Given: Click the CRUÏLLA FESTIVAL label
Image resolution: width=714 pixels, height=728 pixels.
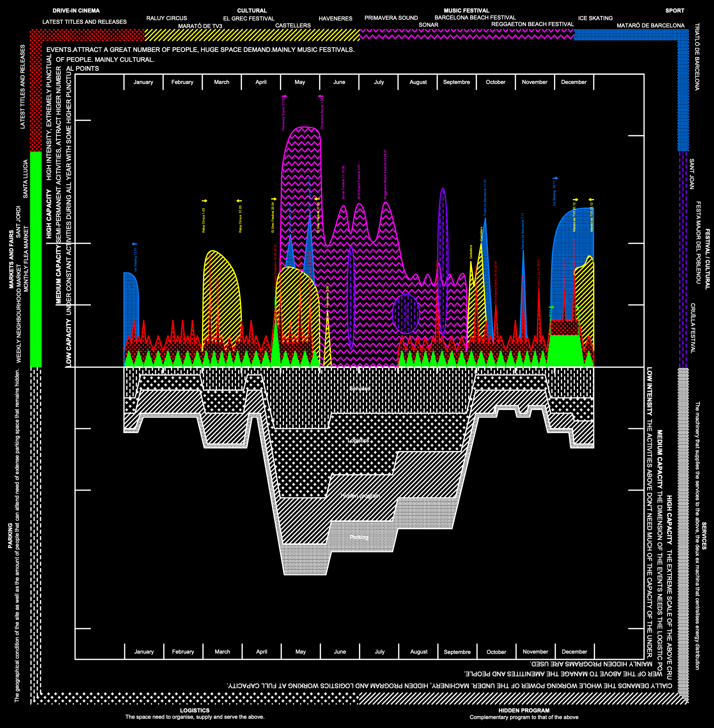Looking at the screenshot, I should click(693, 328).
